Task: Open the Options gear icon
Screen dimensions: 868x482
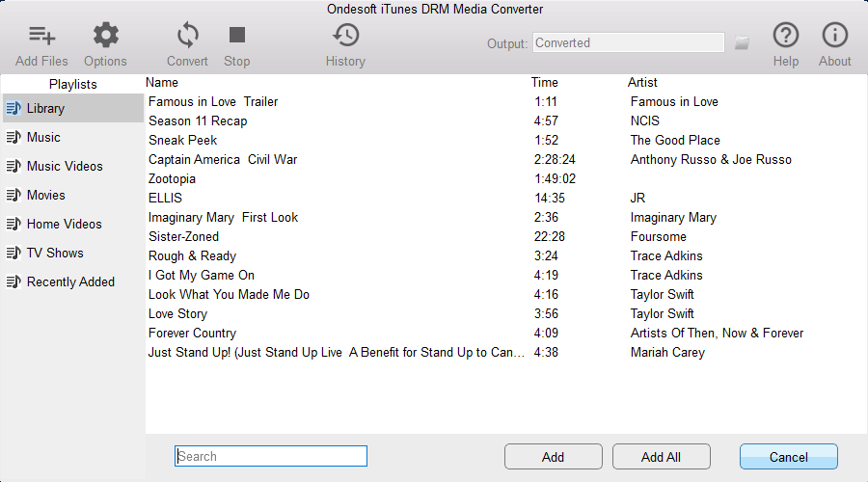Action: click(105, 37)
